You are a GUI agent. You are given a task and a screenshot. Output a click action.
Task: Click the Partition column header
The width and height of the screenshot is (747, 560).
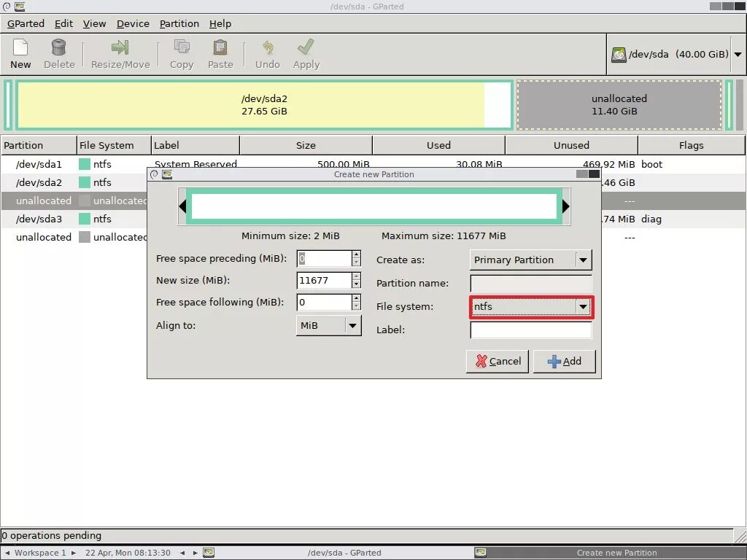click(x=38, y=145)
